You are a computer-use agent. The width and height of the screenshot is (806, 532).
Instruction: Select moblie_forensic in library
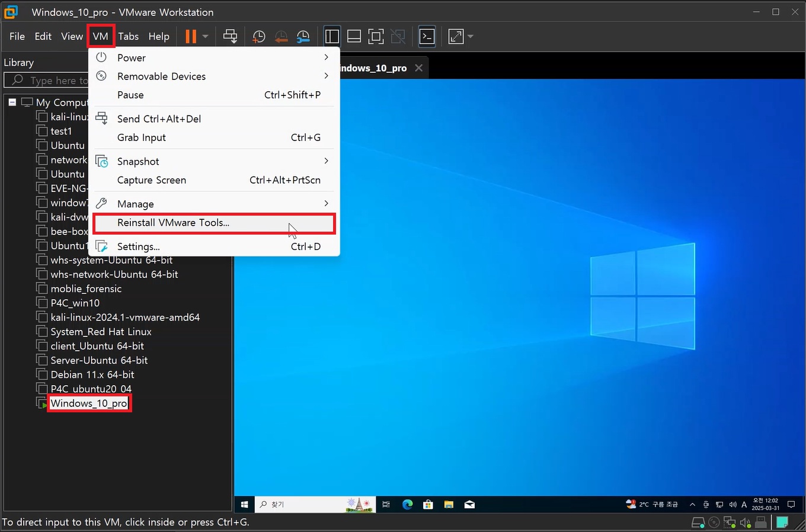coord(86,289)
